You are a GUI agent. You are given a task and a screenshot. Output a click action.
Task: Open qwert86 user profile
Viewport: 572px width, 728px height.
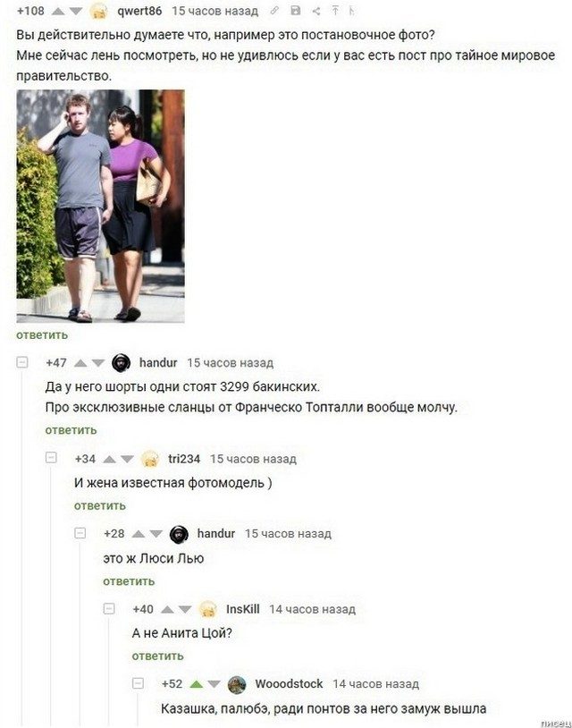pyautogui.click(x=139, y=11)
